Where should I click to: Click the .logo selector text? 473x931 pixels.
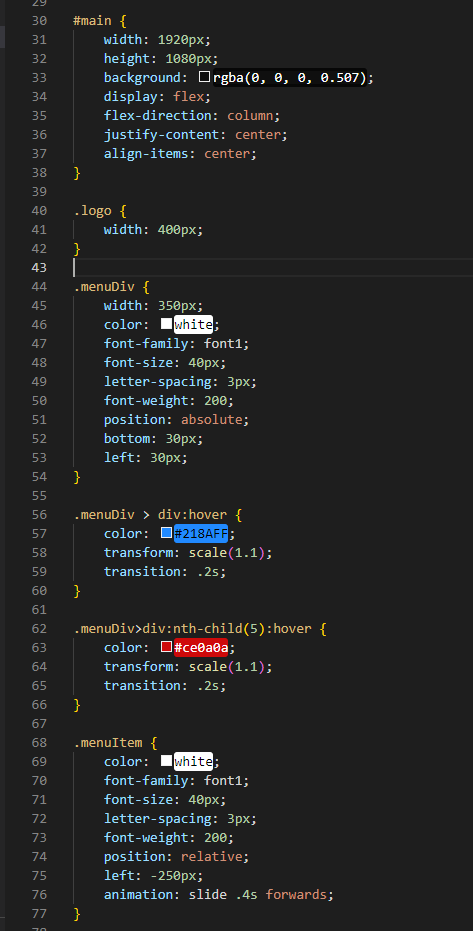(x=92, y=211)
